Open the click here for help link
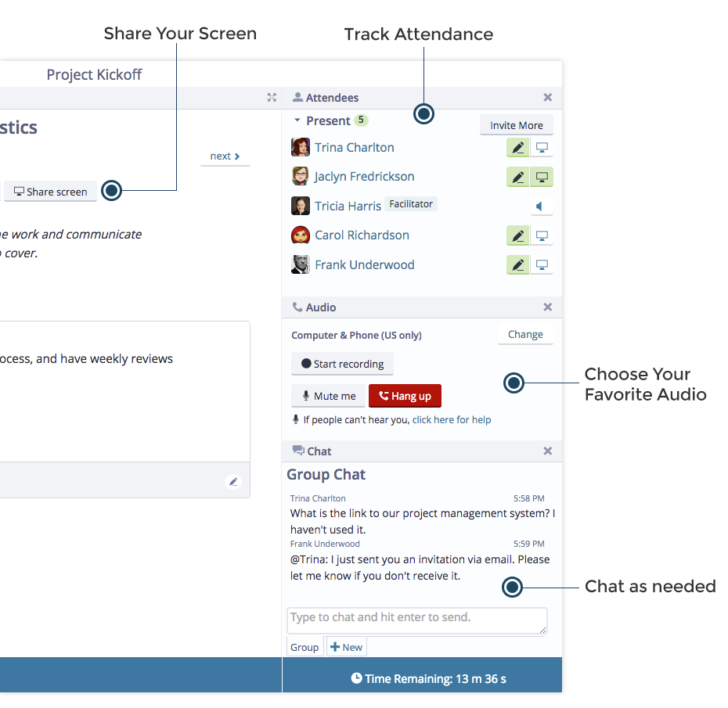This screenshot has width=728, height=708. coord(452,419)
